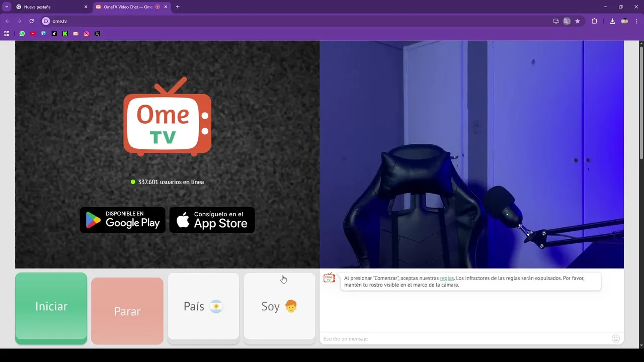This screenshot has height=362, width=644.
Task: Get the app on the App Store
Action: (212, 220)
